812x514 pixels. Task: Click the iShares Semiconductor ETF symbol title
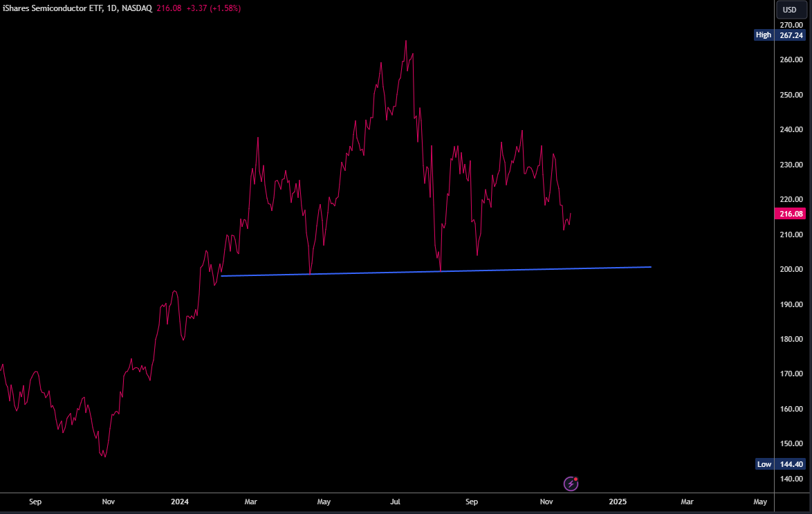pos(53,8)
